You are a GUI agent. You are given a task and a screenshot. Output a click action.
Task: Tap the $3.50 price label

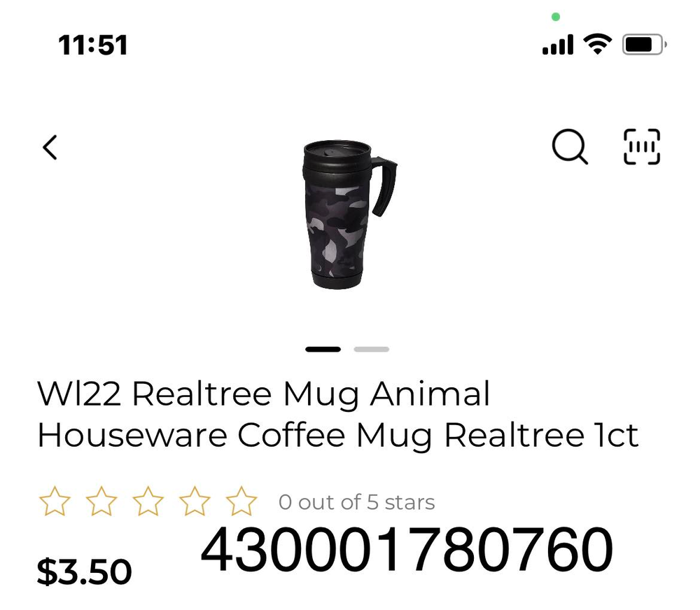[x=85, y=571]
